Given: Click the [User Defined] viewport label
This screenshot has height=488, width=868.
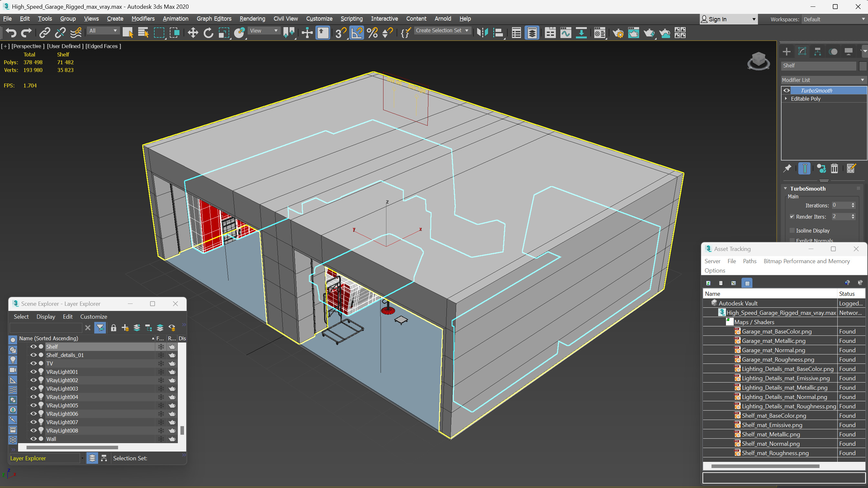Looking at the screenshot, I should (x=65, y=46).
